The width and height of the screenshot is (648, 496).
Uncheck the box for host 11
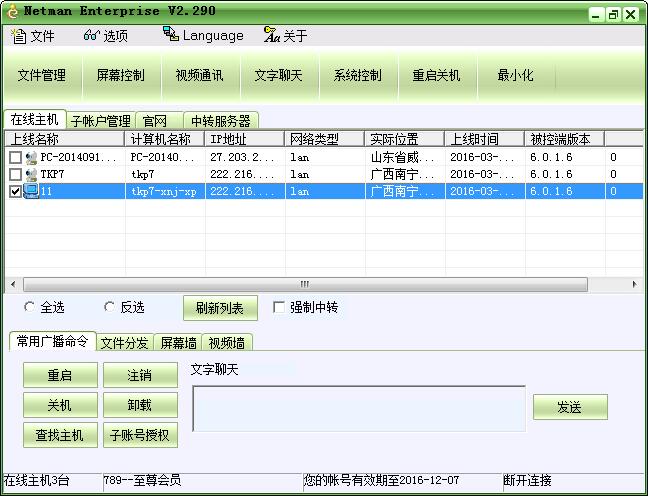[16, 191]
